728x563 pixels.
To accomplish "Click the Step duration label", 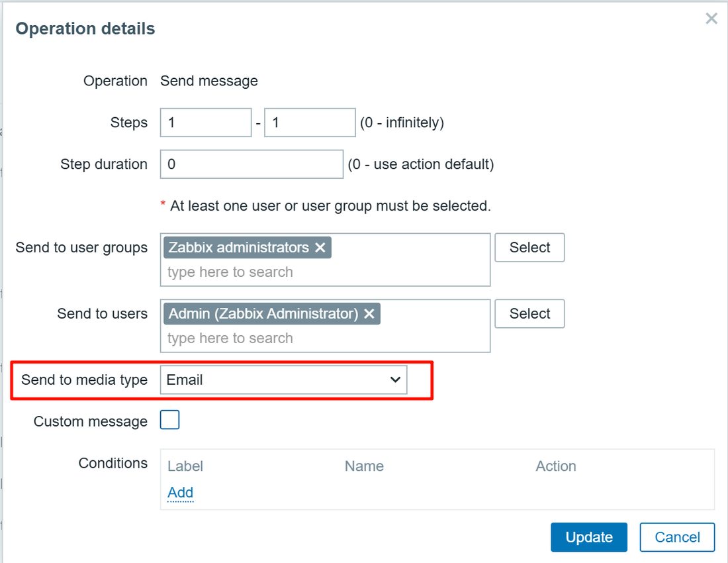I will pos(104,164).
